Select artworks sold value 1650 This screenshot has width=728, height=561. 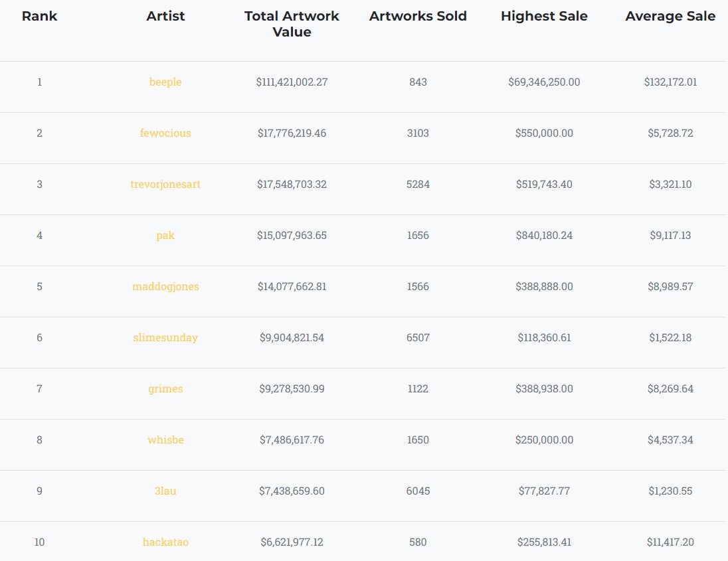[x=418, y=440]
